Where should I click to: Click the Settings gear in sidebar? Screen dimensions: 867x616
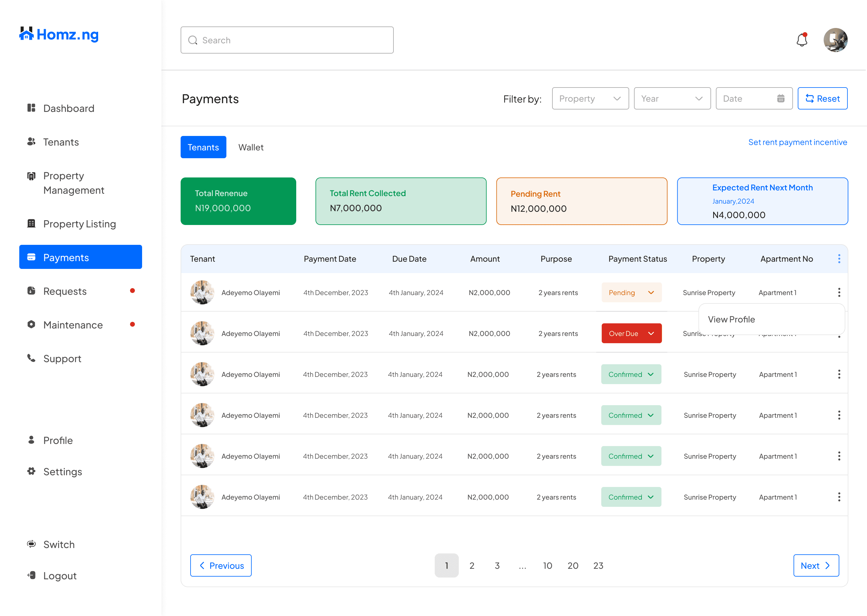tap(31, 471)
